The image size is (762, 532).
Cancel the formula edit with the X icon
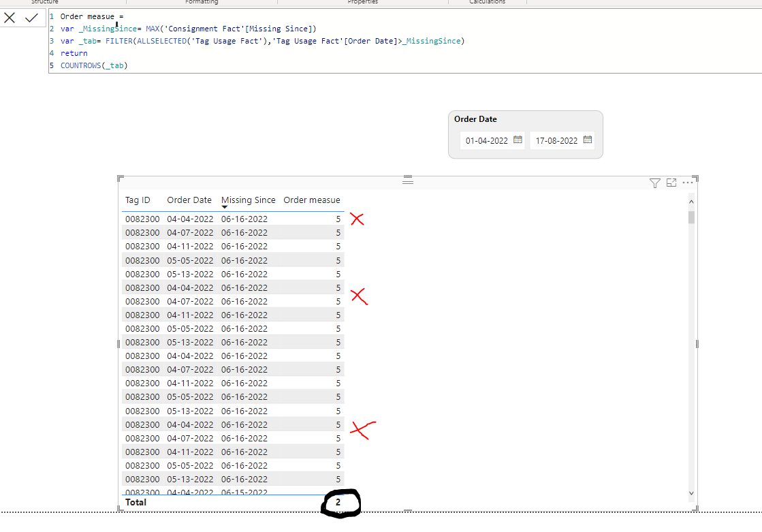coord(10,18)
